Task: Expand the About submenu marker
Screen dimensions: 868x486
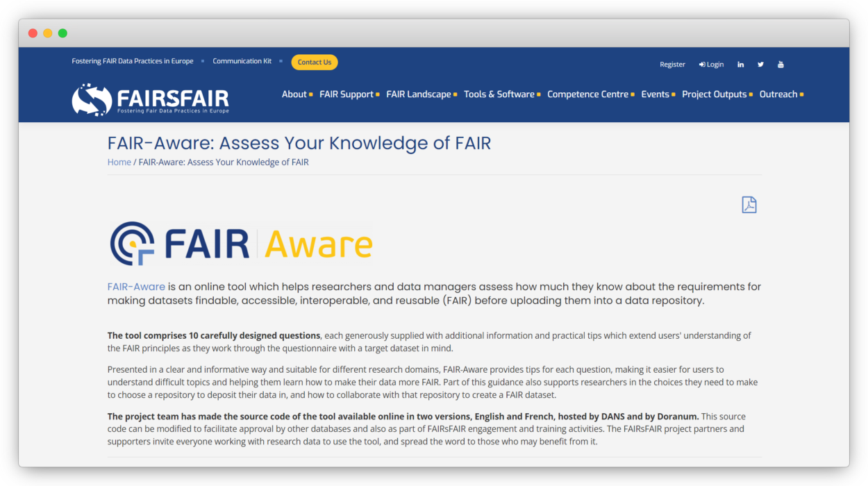Action: [312, 94]
